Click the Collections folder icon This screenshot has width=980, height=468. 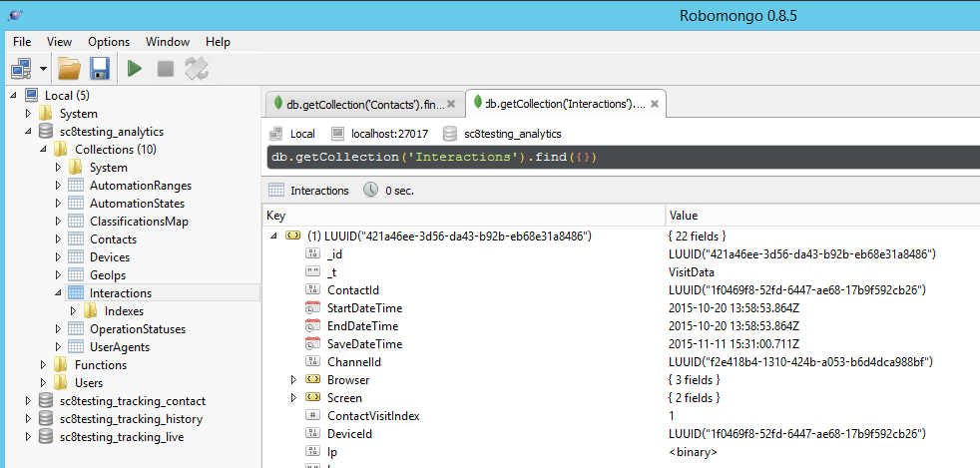coord(61,149)
